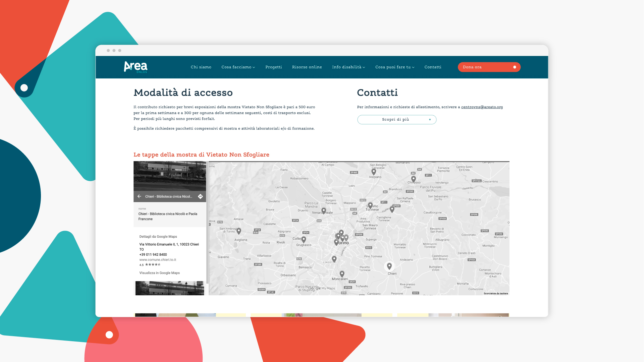Open the Progetti menu item
This screenshot has height=362, width=644.
point(273,67)
